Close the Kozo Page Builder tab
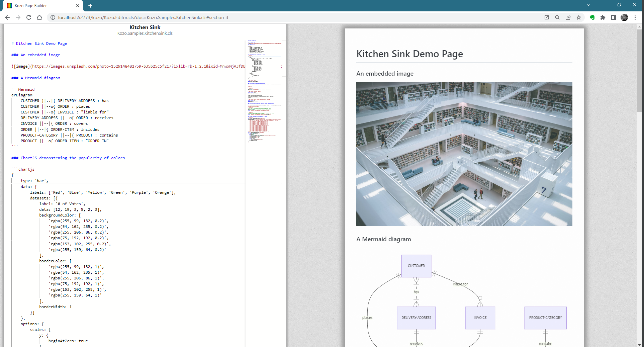Viewport: 644px width, 347px height. click(x=78, y=6)
